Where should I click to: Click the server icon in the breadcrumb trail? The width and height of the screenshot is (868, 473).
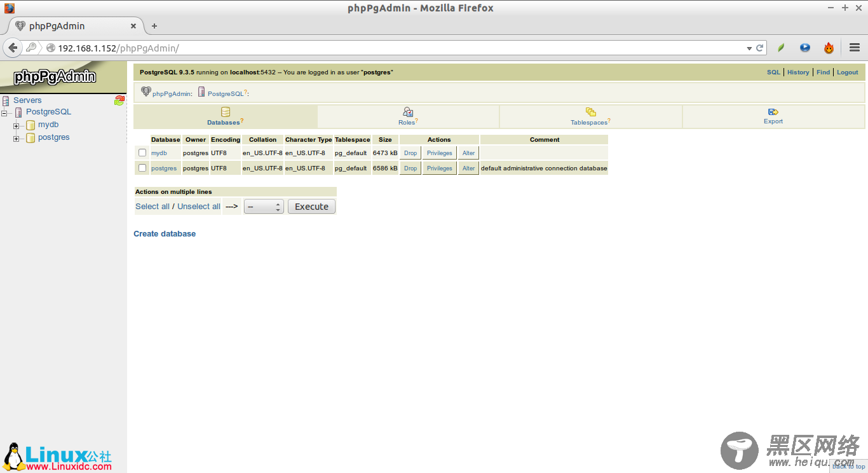pyautogui.click(x=201, y=92)
